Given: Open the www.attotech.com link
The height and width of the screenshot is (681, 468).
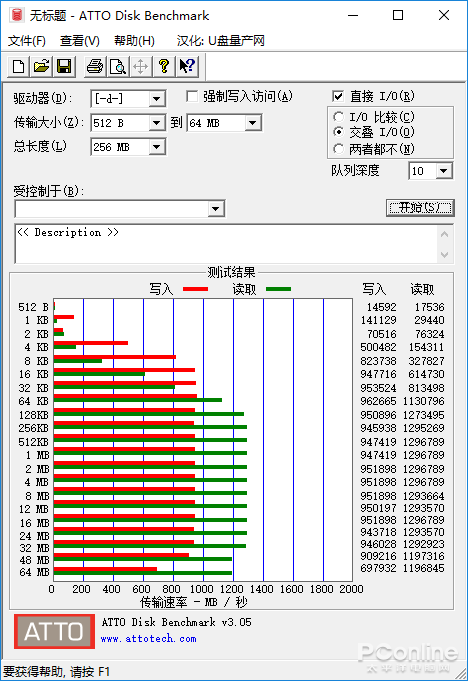Looking at the screenshot, I should [x=148, y=639].
